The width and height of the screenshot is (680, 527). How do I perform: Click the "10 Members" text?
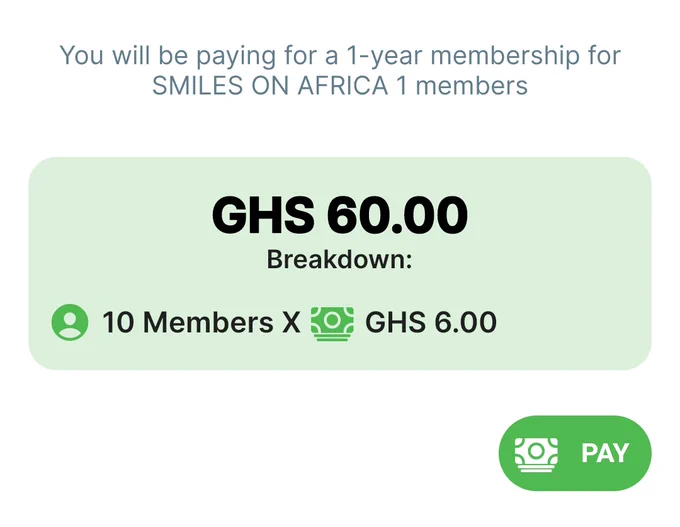pos(188,323)
